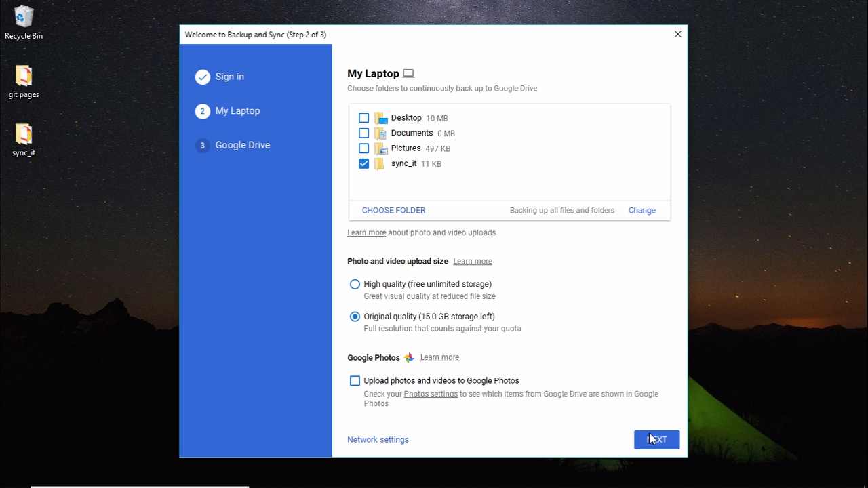
Task: Click the Desktop folder icon
Action: [380, 118]
